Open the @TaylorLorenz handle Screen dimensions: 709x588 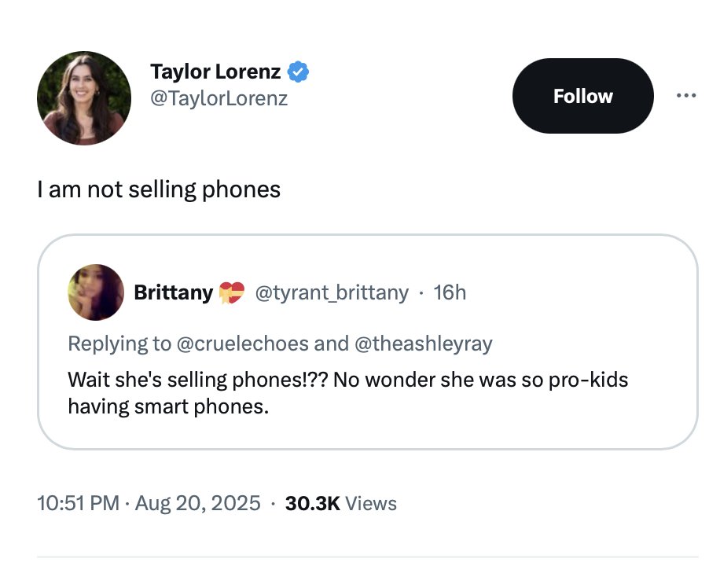pyautogui.click(x=219, y=98)
